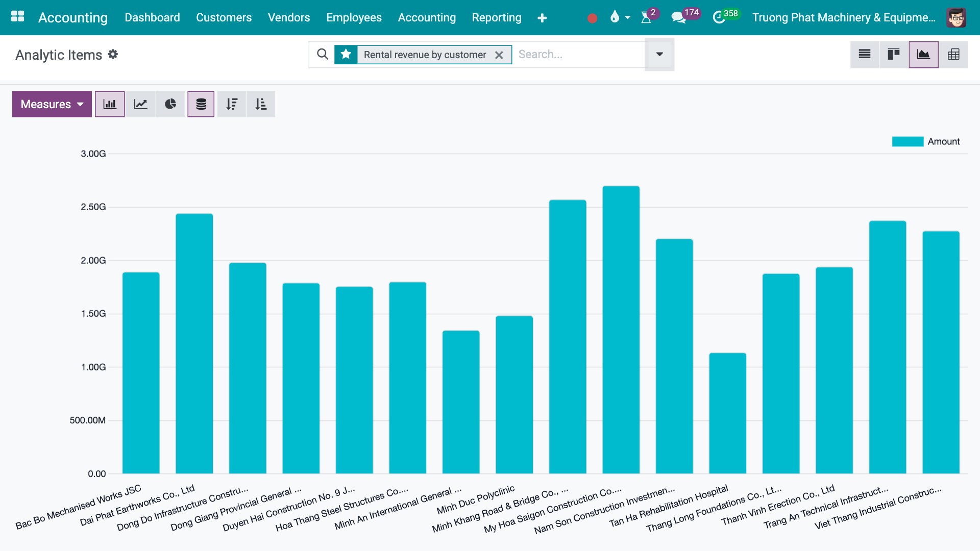Remove the Rental revenue by customer filter
980x551 pixels.
coord(499,55)
